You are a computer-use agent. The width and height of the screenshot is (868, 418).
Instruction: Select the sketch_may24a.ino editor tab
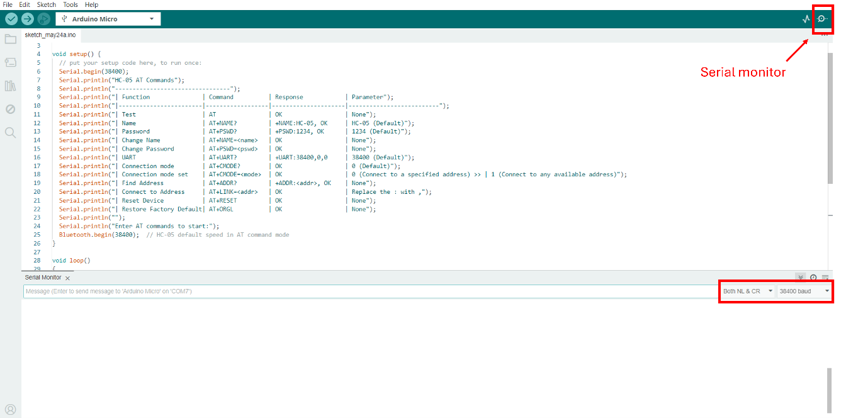point(50,35)
